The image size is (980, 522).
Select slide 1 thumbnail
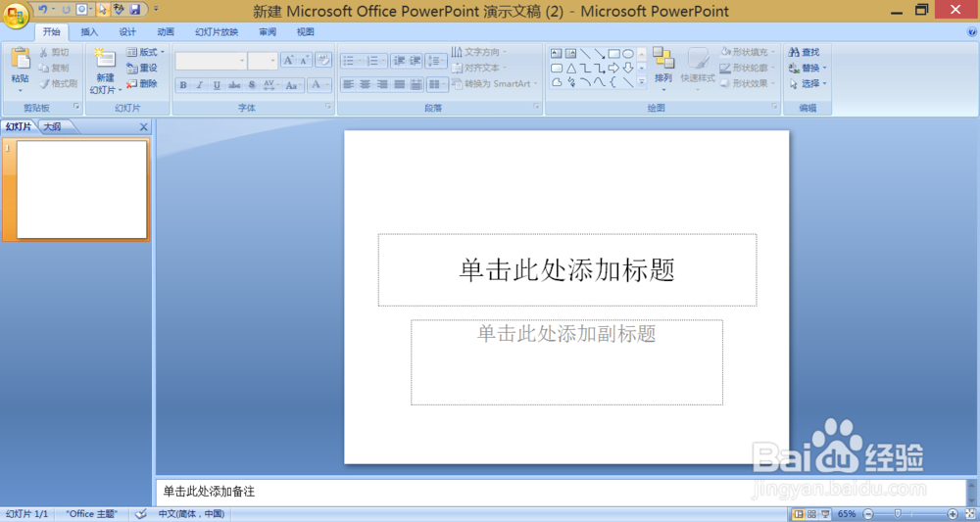[82, 190]
